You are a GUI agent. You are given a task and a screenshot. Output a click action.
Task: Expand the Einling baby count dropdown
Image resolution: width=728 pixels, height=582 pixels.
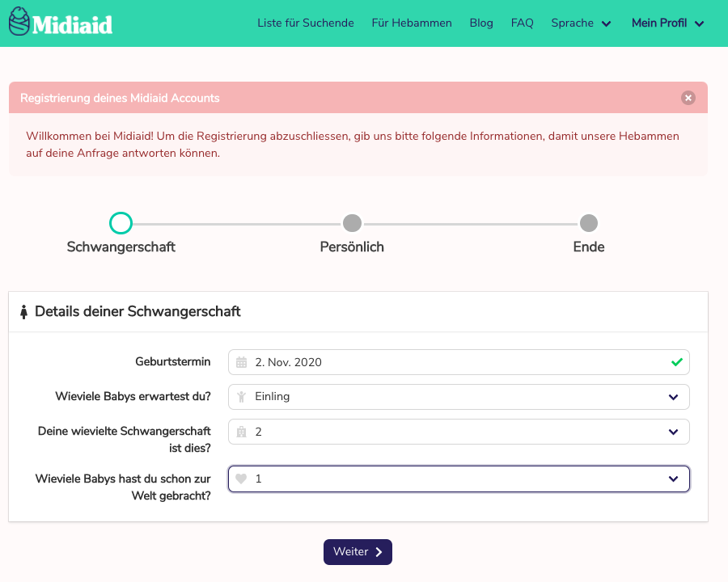(459, 397)
